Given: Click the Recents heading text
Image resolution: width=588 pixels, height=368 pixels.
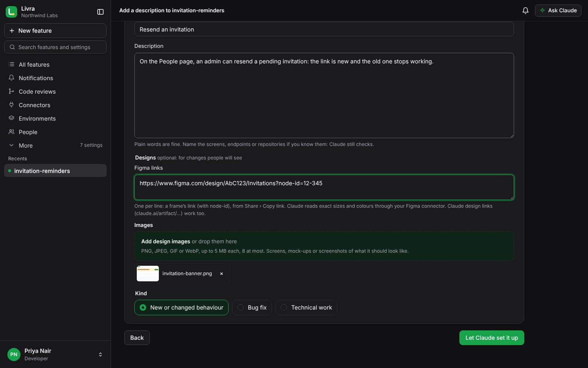Looking at the screenshot, I should pos(18,159).
